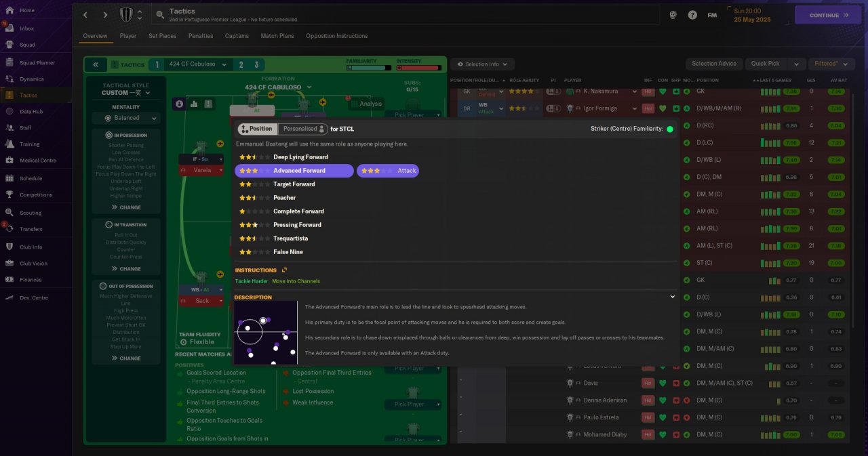This screenshot has height=456, width=868.
Task: Switch to the Player tab
Action: coord(127,36)
